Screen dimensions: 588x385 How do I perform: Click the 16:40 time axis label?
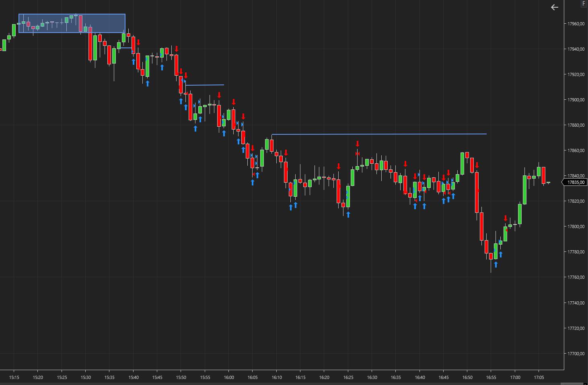coord(420,377)
